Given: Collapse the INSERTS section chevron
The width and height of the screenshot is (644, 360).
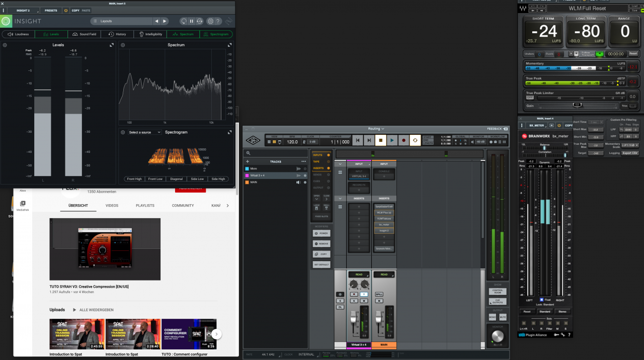Looking at the screenshot, I should click(341, 199).
